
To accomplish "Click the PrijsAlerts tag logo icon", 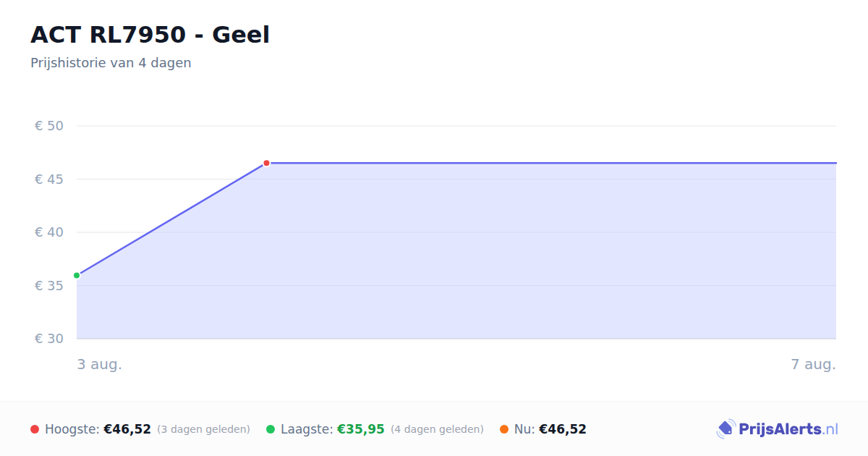I will pyautogui.click(x=726, y=429).
